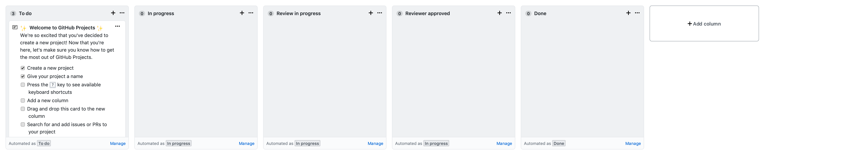The height and width of the screenshot is (155, 868).
Task: Add a card to In progress column
Action: [242, 13]
